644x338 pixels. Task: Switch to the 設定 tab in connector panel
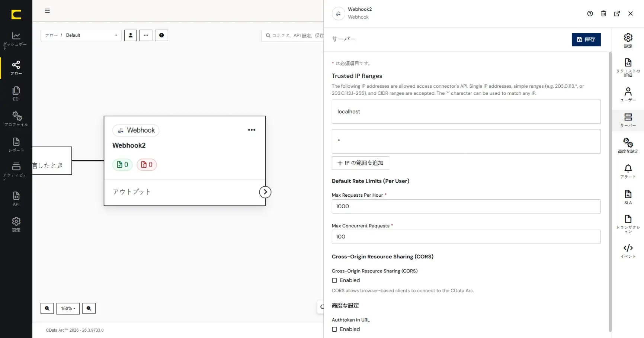tap(628, 41)
